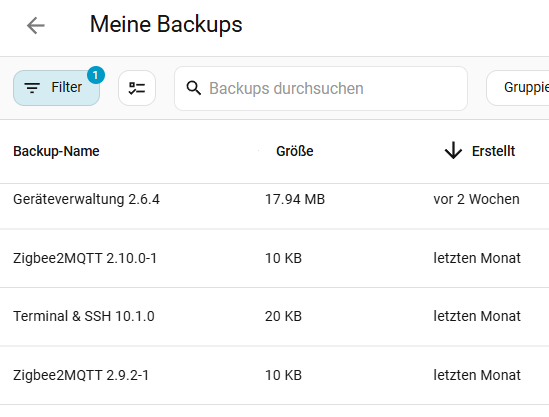This screenshot has width=549, height=417.
Task: Sort by Erstellt column header
Action: (x=493, y=151)
